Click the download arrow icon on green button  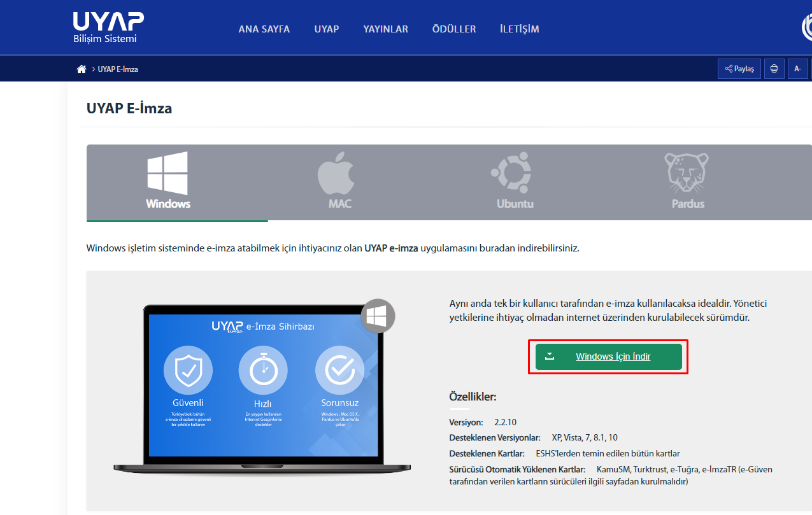(550, 356)
